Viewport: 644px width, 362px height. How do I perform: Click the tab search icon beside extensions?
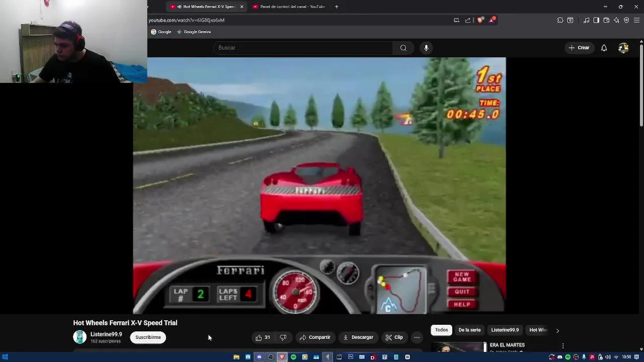tap(570, 20)
